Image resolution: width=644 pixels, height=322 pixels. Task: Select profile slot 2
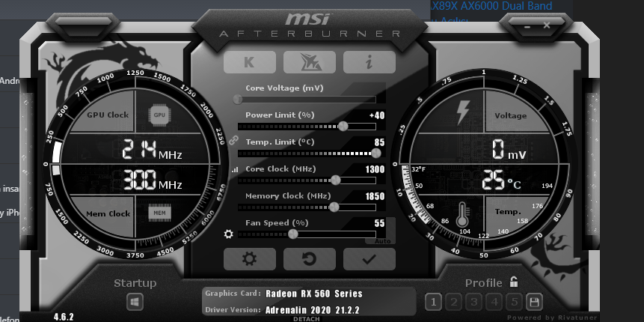454,303
